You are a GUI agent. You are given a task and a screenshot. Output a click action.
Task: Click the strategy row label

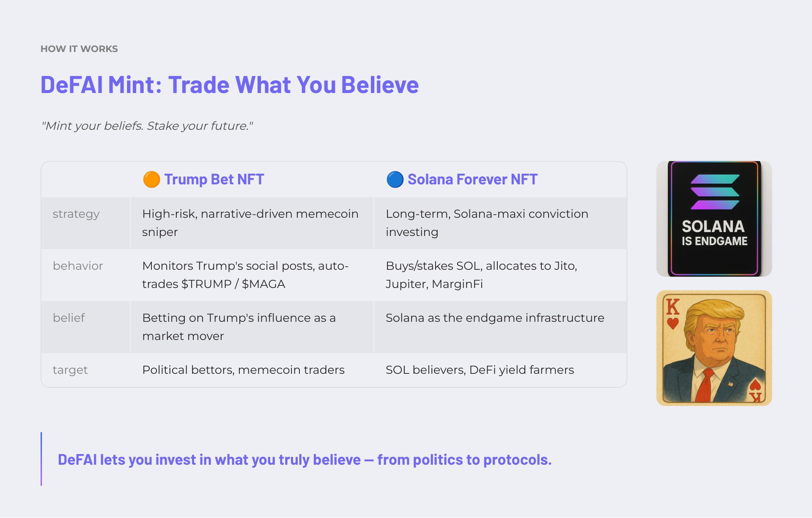tap(76, 214)
